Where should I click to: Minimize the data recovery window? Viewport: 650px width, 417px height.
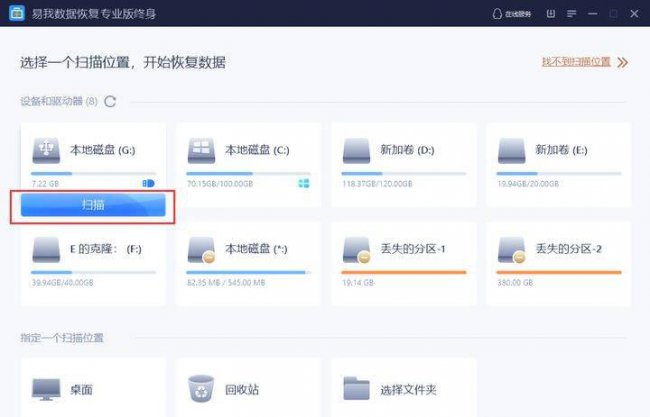coord(593,14)
